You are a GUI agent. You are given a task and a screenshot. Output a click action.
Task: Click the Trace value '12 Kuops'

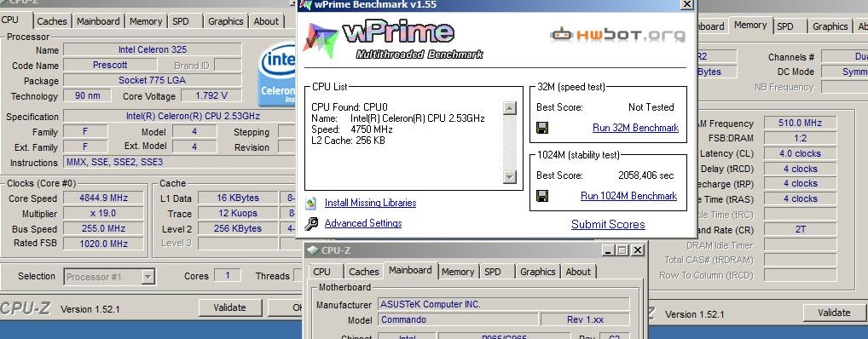(238, 214)
